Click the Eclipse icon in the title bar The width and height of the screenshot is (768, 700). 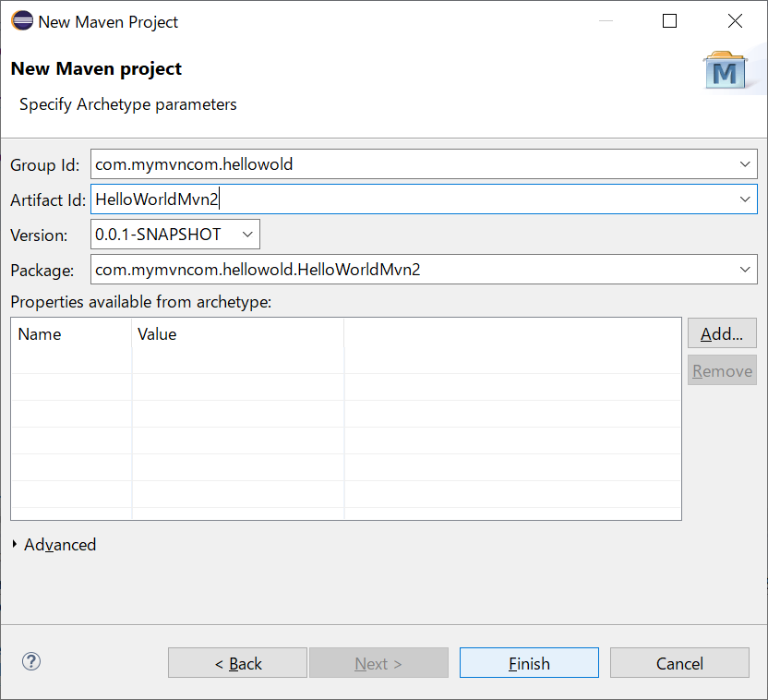point(23,20)
